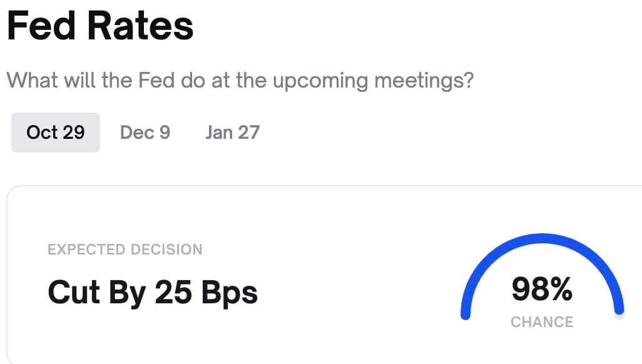The height and width of the screenshot is (364, 642).
Task: Click the word "Cut" in the expected decision
Action: 73,291
